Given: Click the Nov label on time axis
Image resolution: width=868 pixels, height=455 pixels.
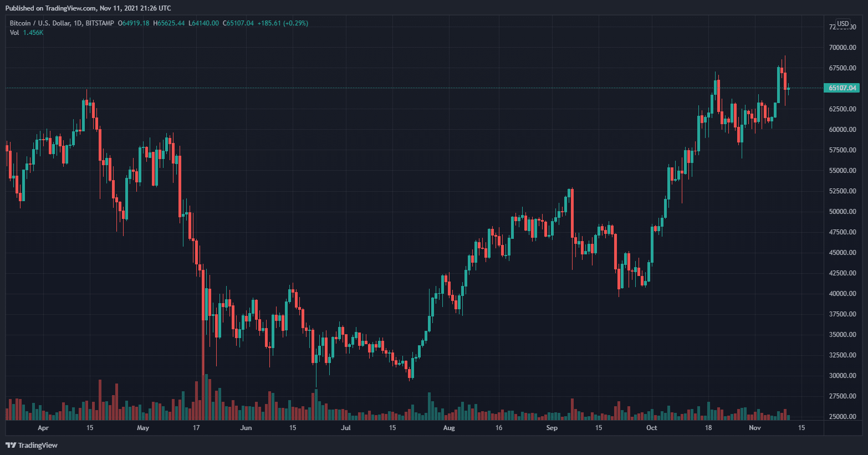Looking at the screenshot, I should (x=755, y=428).
